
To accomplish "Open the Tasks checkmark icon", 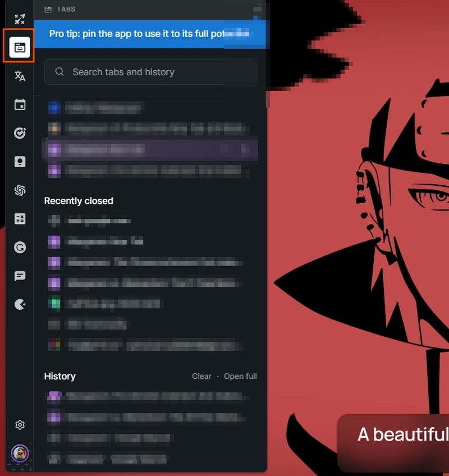I will (20, 133).
